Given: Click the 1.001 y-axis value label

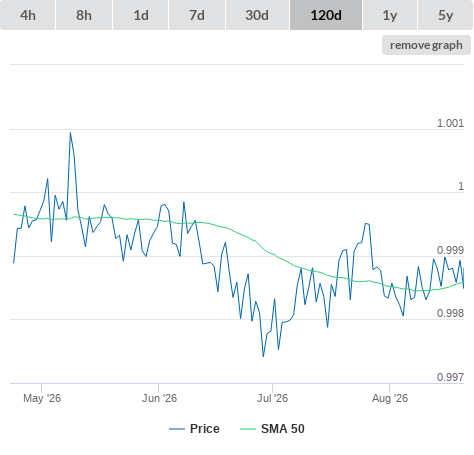Looking at the screenshot, I should pyautogui.click(x=450, y=123).
